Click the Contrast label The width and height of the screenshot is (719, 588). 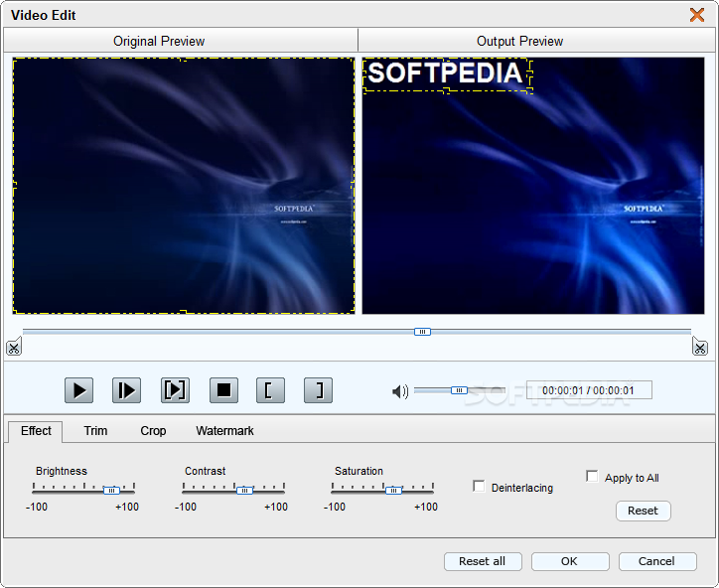coord(205,471)
